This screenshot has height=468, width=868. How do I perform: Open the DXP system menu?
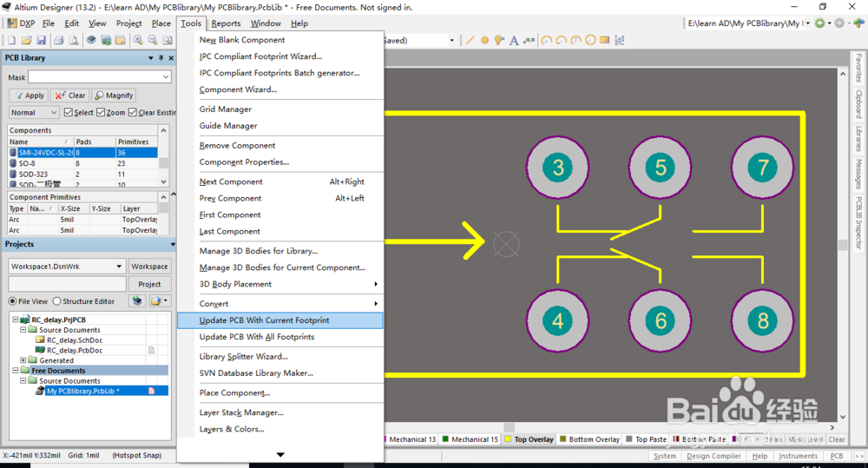(21, 23)
